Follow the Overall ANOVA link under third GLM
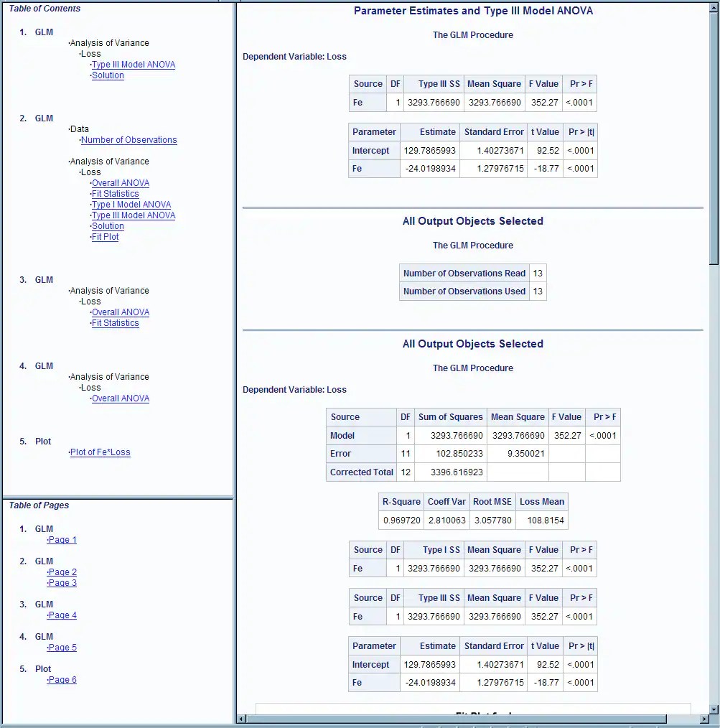 (x=121, y=312)
